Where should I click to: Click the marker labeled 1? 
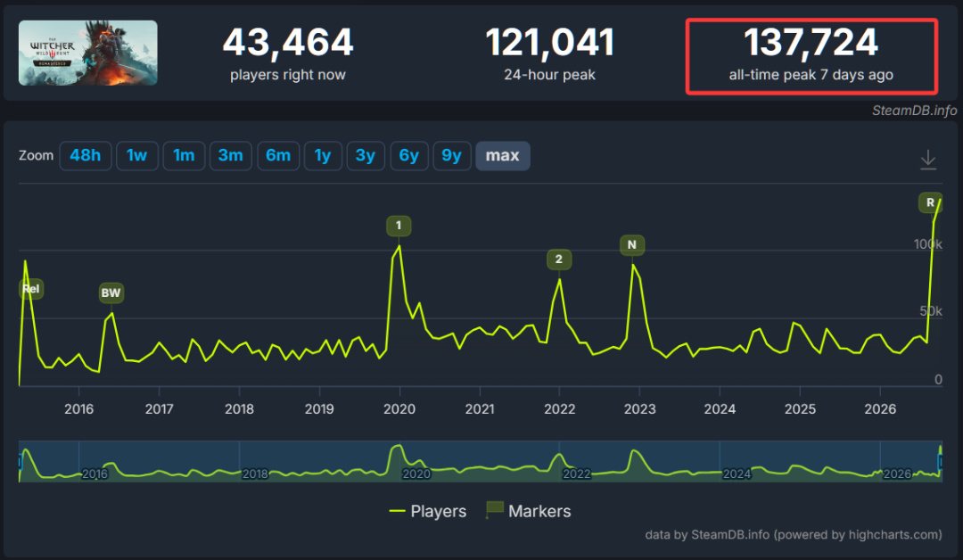coord(399,226)
